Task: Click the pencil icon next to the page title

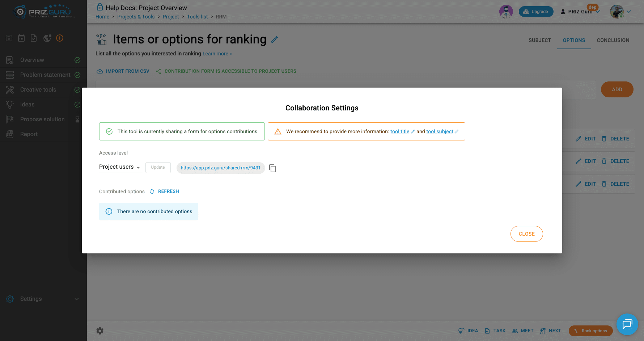Action: (x=275, y=39)
